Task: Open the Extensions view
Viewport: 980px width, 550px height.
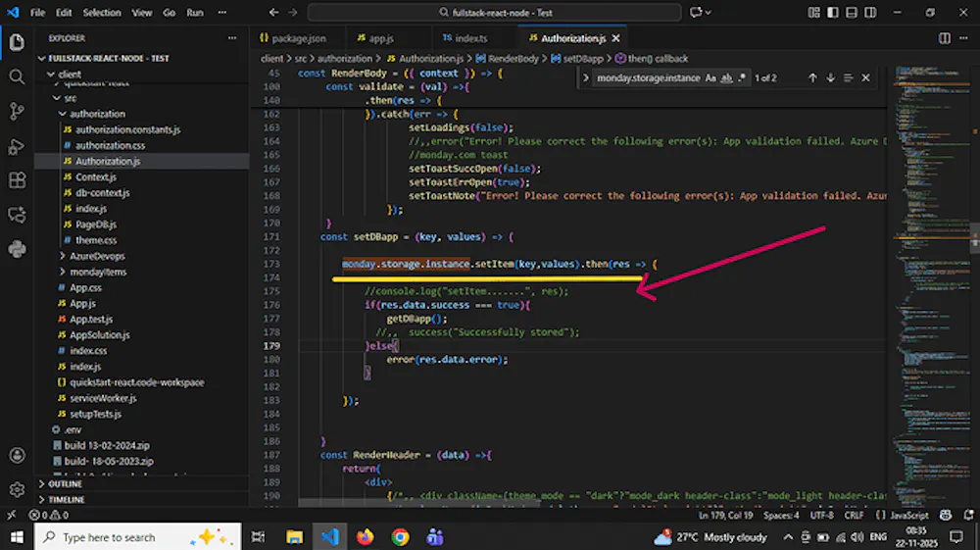Action: 17,180
